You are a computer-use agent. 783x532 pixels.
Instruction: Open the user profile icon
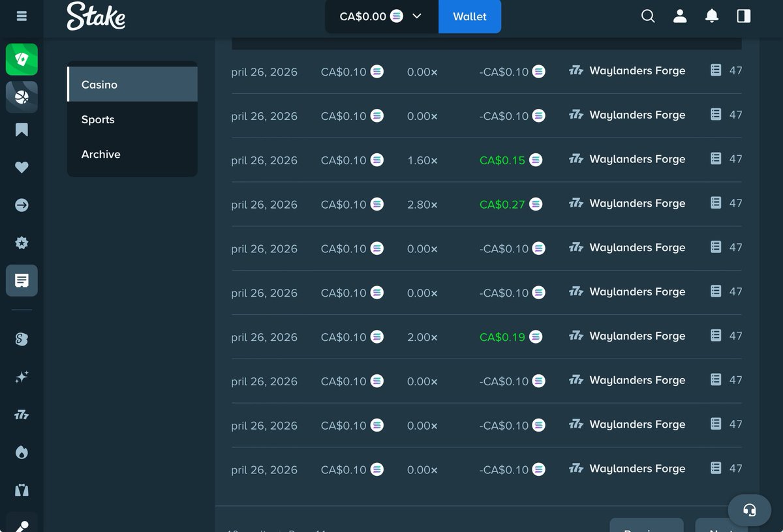(680, 16)
